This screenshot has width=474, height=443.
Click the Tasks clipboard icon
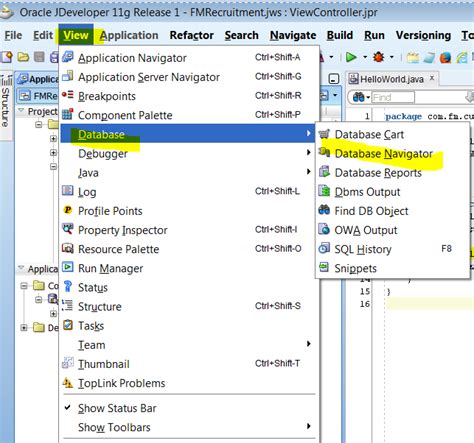coord(68,324)
